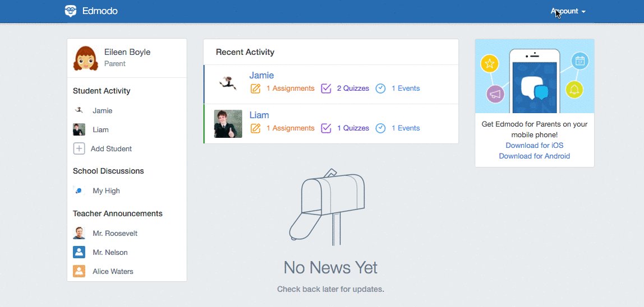This screenshot has width=644, height=307.
Task: Click Jamie's quizzes checkbox icon
Action: click(326, 89)
